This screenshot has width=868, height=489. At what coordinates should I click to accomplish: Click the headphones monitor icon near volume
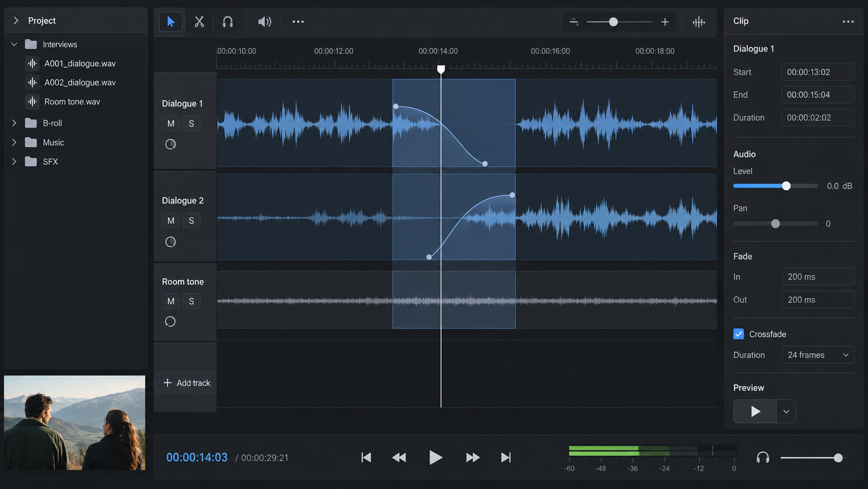pos(763,457)
